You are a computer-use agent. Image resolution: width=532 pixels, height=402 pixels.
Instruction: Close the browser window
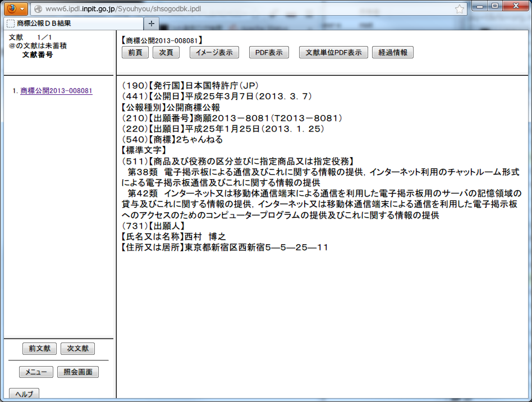click(516, 6)
